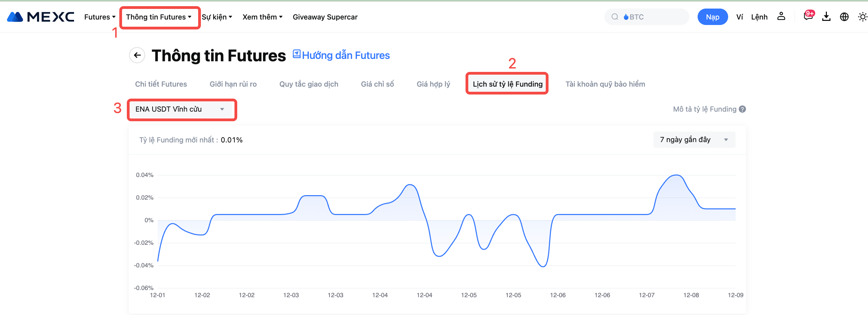Click the Funding rate help question icon
This screenshot has height=315, width=868.
point(743,109)
